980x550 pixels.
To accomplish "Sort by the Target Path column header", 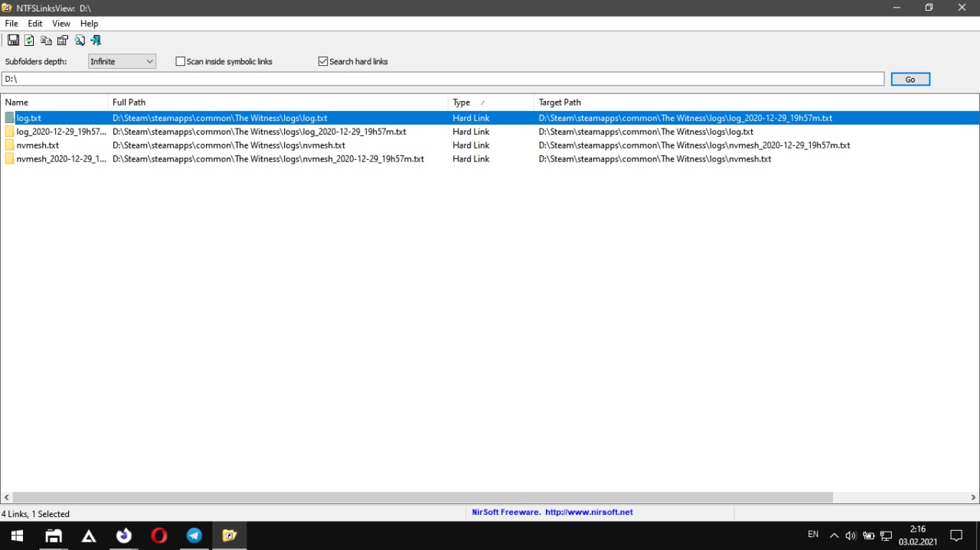I will click(x=756, y=102).
